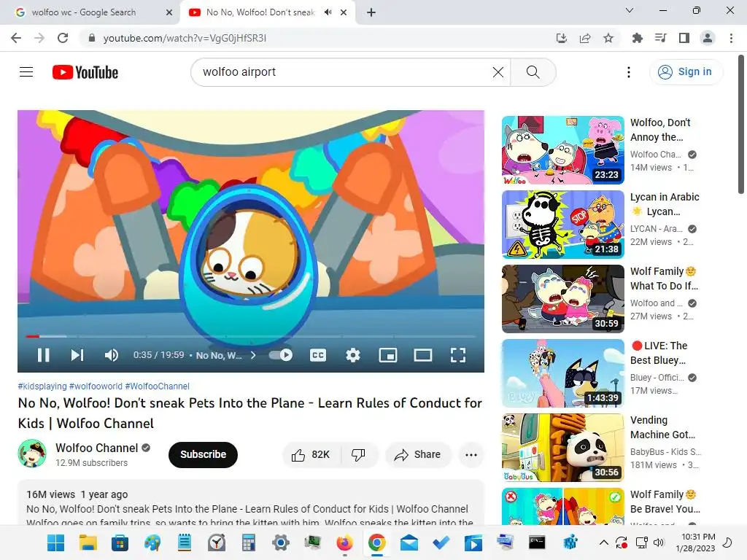Reload the page
This screenshot has height=560, width=747.
tap(63, 38)
